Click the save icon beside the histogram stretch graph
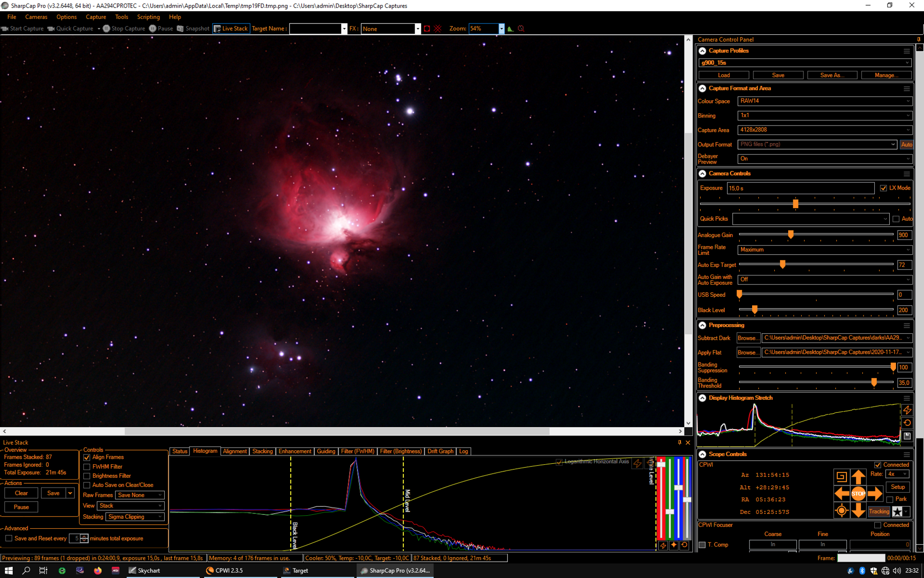 click(907, 436)
